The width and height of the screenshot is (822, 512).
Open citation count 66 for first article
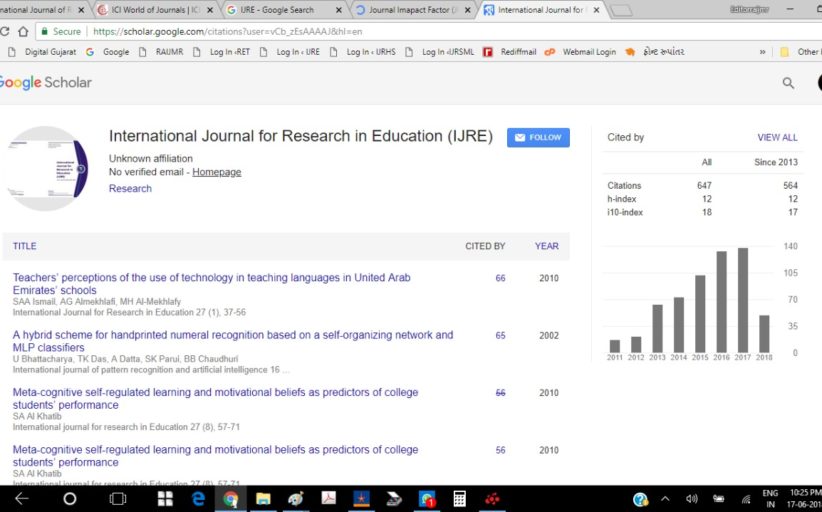click(x=500, y=278)
